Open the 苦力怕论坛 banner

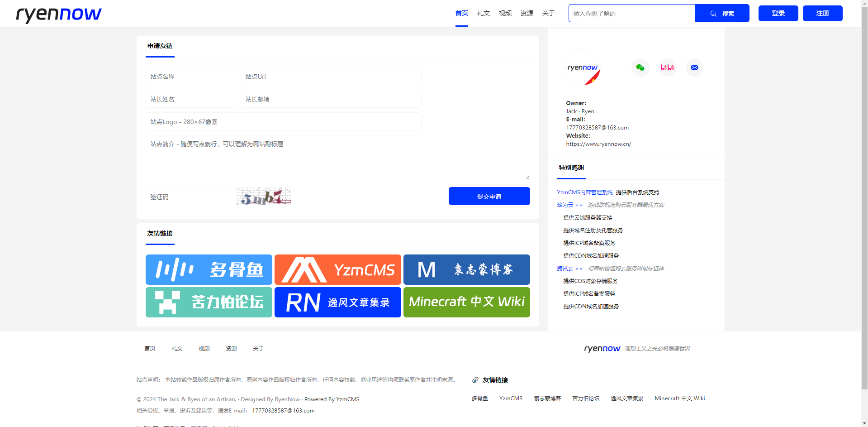209,302
